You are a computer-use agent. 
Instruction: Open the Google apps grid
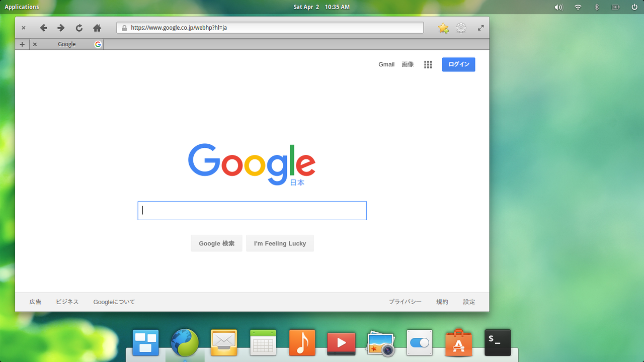click(428, 64)
